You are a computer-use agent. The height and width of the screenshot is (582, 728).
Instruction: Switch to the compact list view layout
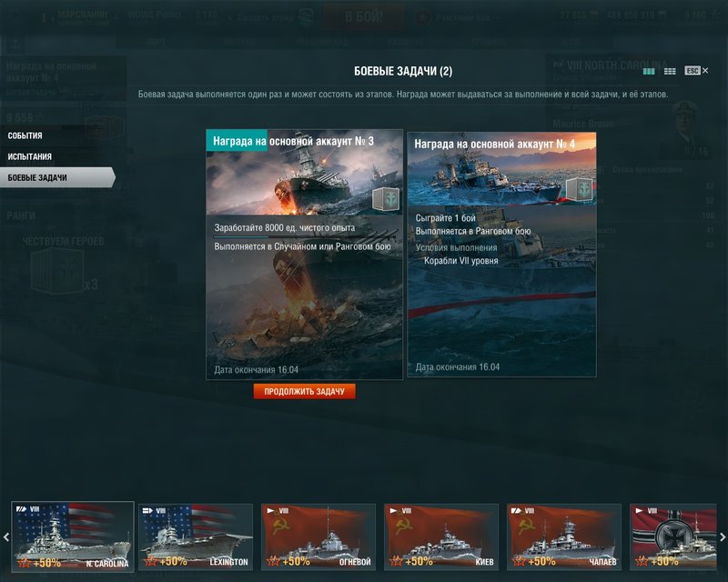[670, 71]
